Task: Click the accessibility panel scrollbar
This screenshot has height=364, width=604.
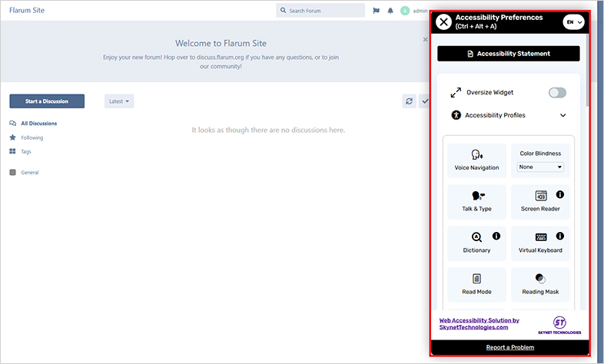Action: pos(587,70)
